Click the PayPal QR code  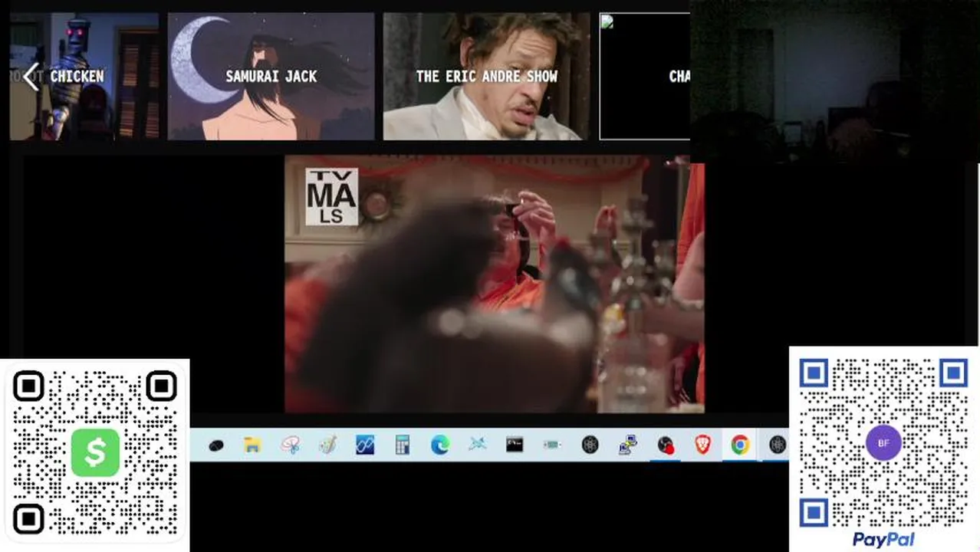pos(883,442)
